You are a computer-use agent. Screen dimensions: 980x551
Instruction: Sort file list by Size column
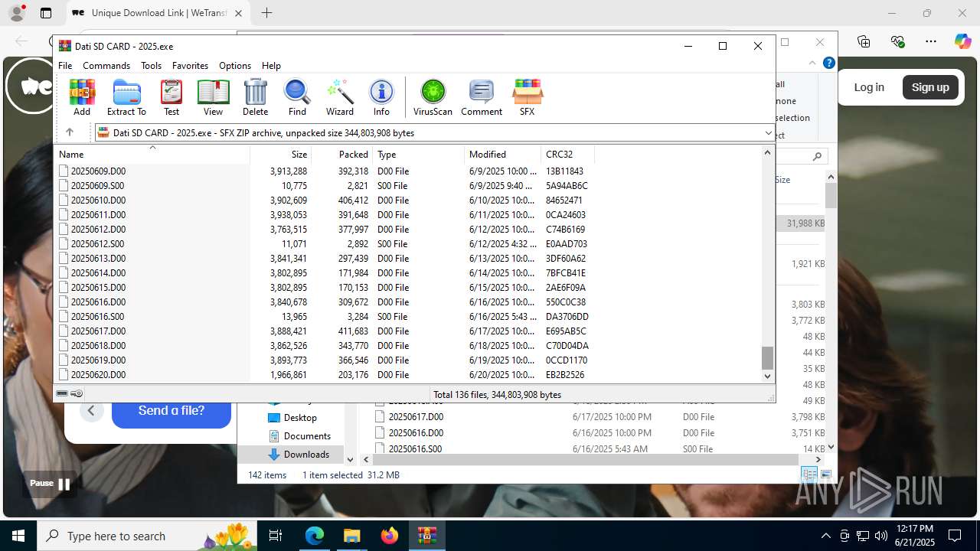(x=281, y=154)
